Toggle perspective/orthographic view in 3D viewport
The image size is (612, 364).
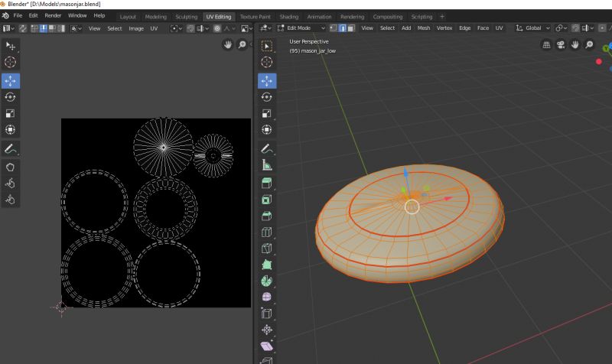click(x=546, y=45)
